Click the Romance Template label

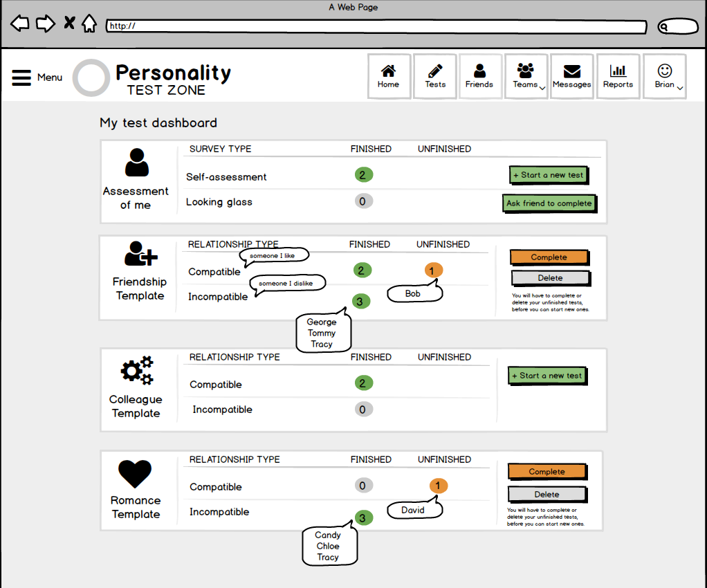(x=136, y=507)
